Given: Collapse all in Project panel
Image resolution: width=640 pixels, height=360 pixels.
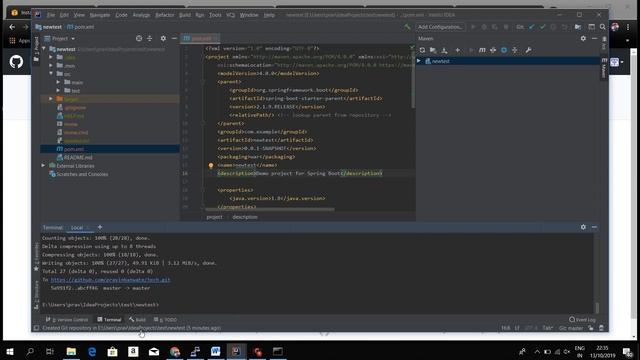Looking at the screenshot, I should pos(150,38).
